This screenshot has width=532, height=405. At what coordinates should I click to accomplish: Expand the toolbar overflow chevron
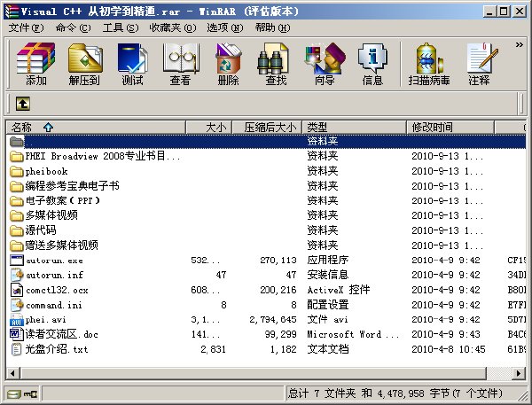519,45
